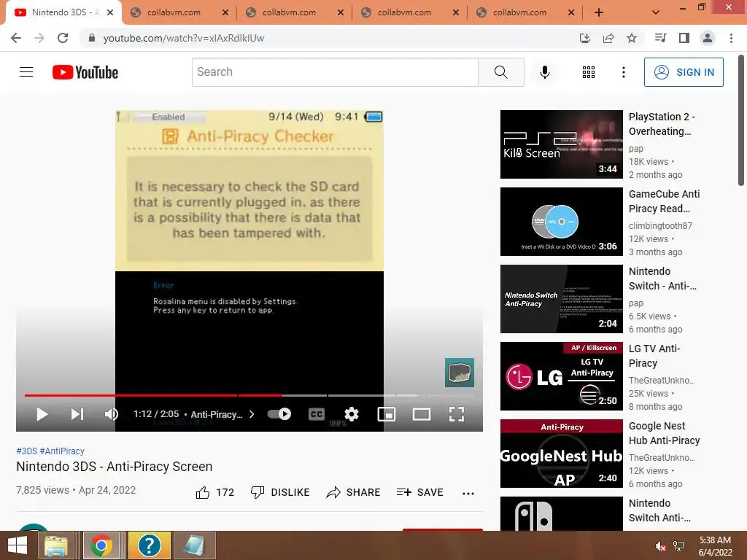Share this page from Chrome toolbar
The width and height of the screenshot is (747, 560).
(608, 38)
